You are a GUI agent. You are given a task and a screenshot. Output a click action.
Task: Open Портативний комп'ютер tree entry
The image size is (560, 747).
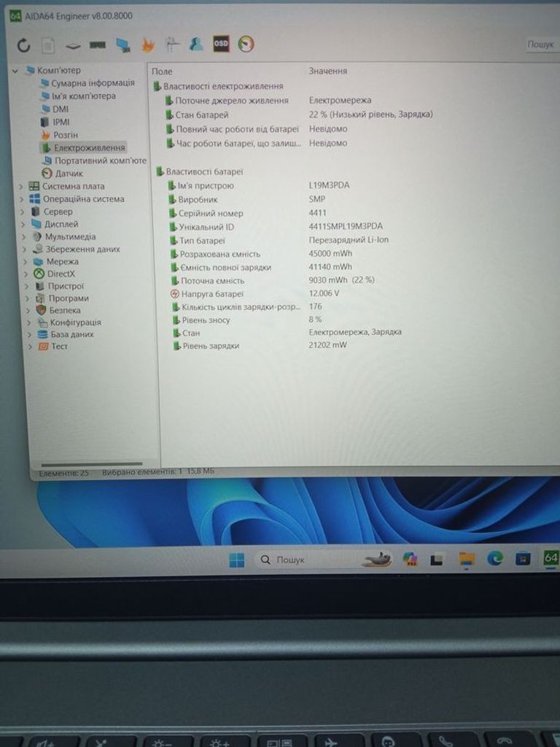click(100, 160)
